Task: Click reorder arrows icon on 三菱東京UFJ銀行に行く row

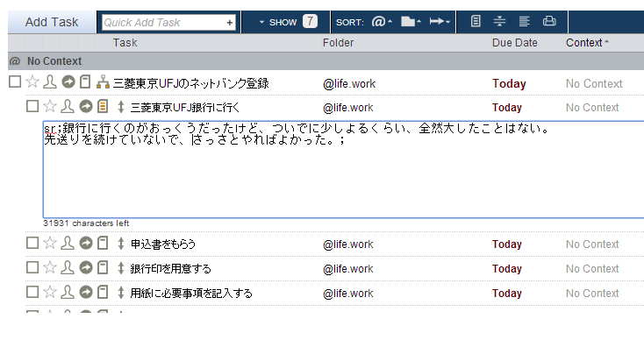Action: tap(121, 107)
